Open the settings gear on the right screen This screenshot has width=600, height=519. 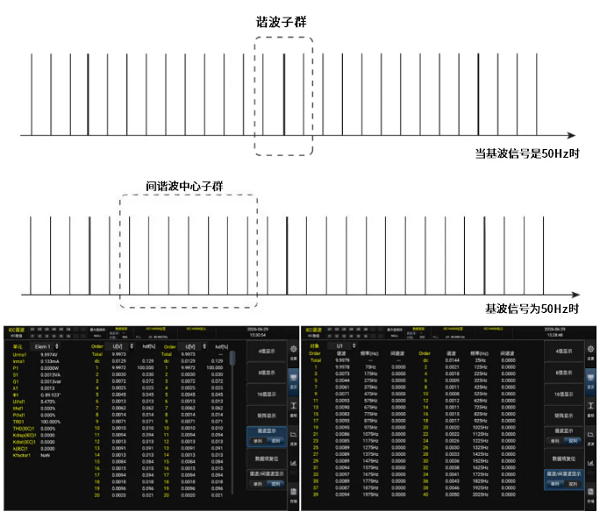point(590,351)
